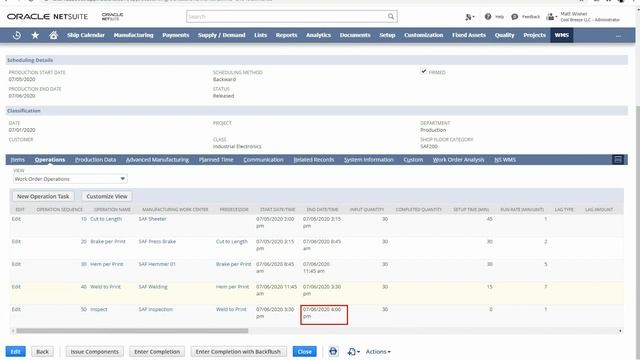Switch to the Communication subtab

click(263, 160)
